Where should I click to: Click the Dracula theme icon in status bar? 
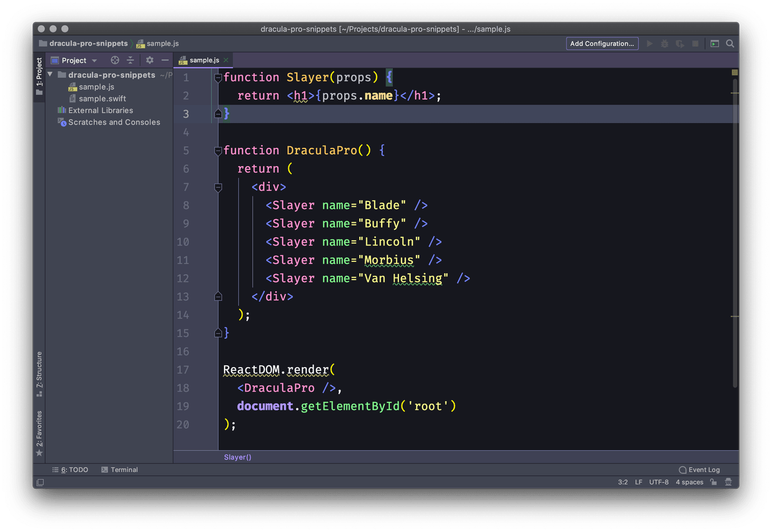pos(728,482)
